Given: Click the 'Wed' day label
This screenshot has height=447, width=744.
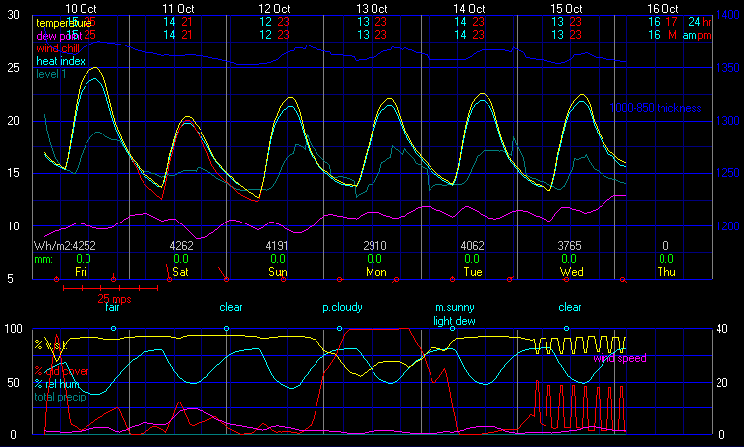Looking at the screenshot, I should 570,271.
